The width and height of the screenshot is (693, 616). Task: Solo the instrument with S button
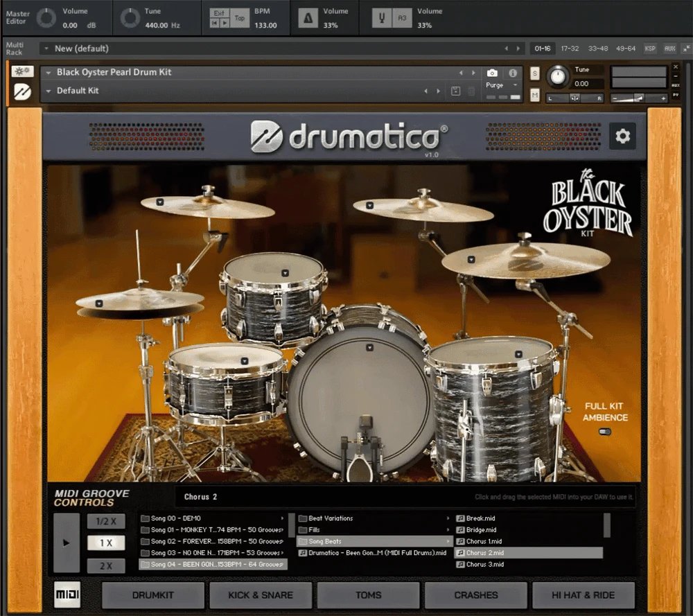[x=535, y=73]
